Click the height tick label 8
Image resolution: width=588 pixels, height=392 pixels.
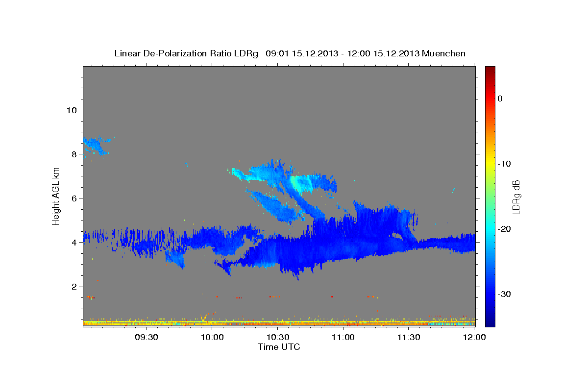[x=74, y=154]
